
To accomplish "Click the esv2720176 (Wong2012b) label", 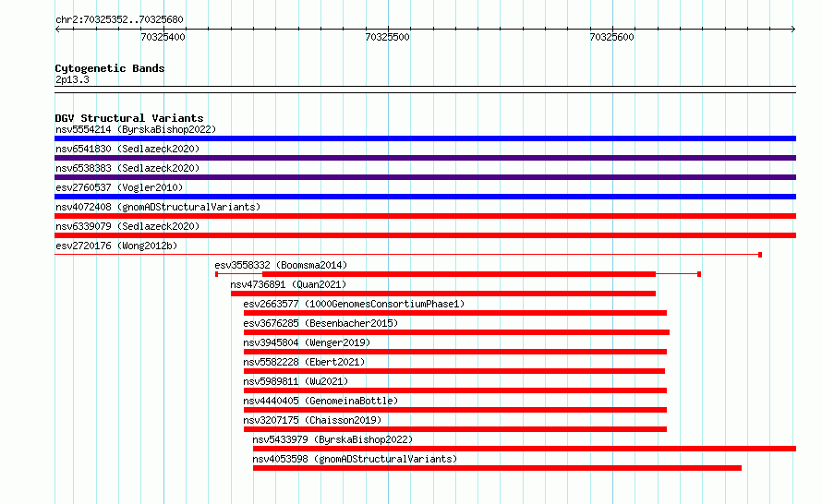I will 116,246.
